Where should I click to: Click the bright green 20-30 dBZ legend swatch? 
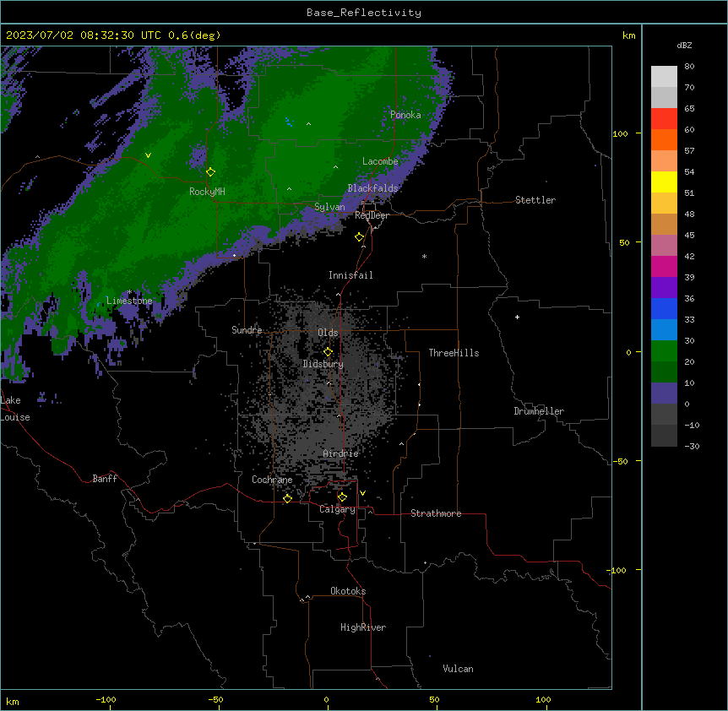tap(664, 351)
